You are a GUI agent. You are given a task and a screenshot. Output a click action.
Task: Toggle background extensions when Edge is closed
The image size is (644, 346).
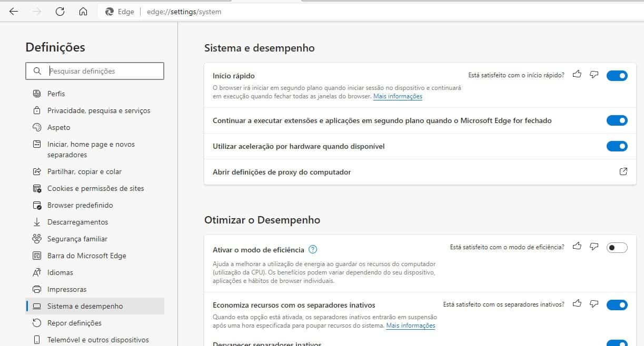tap(617, 120)
